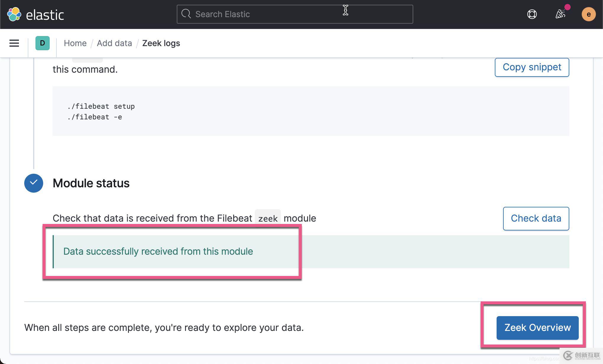Select the Zeek logs breadcrumb tab
The width and height of the screenshot is (603, 364).
161,43
